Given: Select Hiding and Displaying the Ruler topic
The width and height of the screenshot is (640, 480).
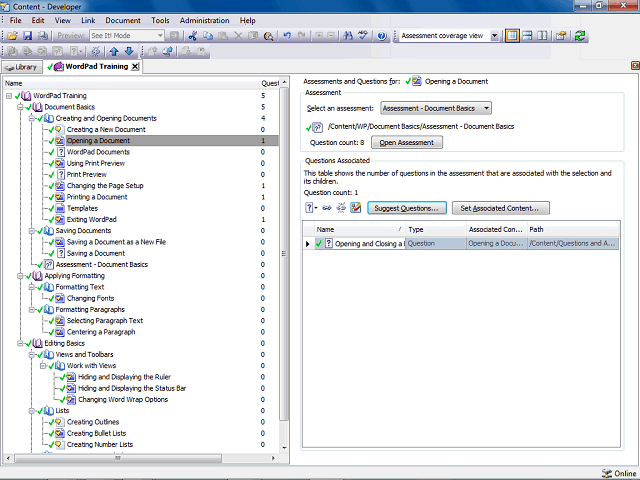Looking at the screenshot, I should coord(124,377).
